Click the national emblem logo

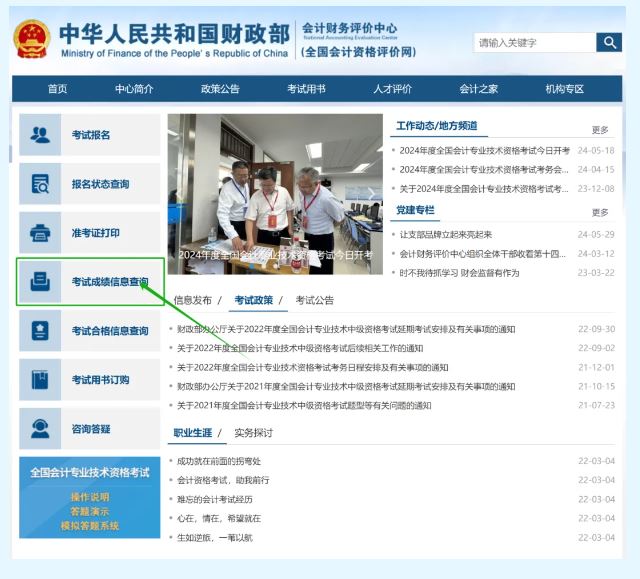coord(32,40)
